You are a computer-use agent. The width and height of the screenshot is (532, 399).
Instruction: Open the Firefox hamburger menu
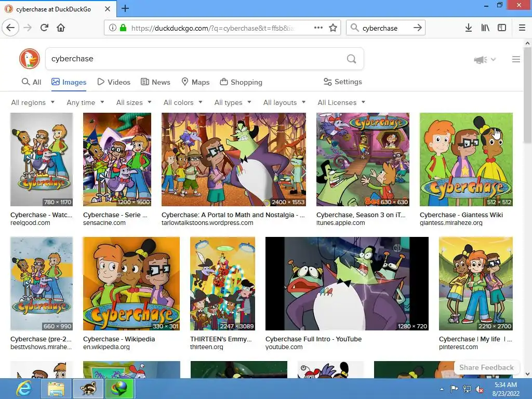pyautogui.click(x=522, y=28)
